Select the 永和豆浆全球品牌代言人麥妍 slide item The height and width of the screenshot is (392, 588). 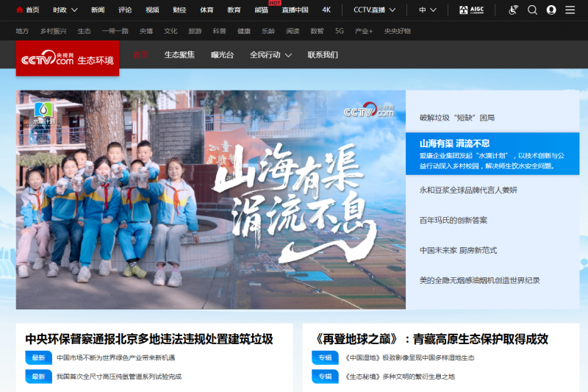click(x=468, y=190)
